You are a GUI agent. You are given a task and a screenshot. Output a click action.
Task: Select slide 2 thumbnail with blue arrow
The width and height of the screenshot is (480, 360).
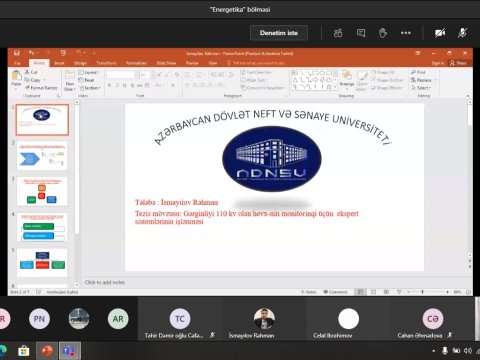pyautogui.click(x=42, y=155)
